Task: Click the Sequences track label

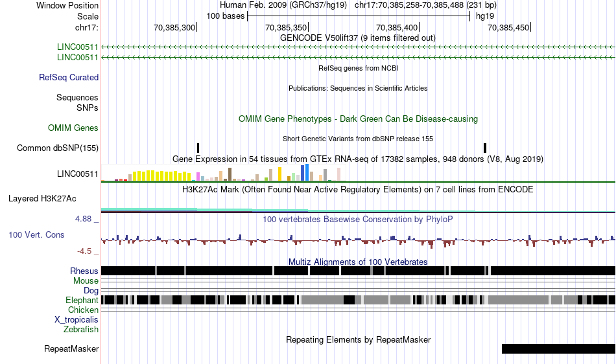Action: [77, 97]
